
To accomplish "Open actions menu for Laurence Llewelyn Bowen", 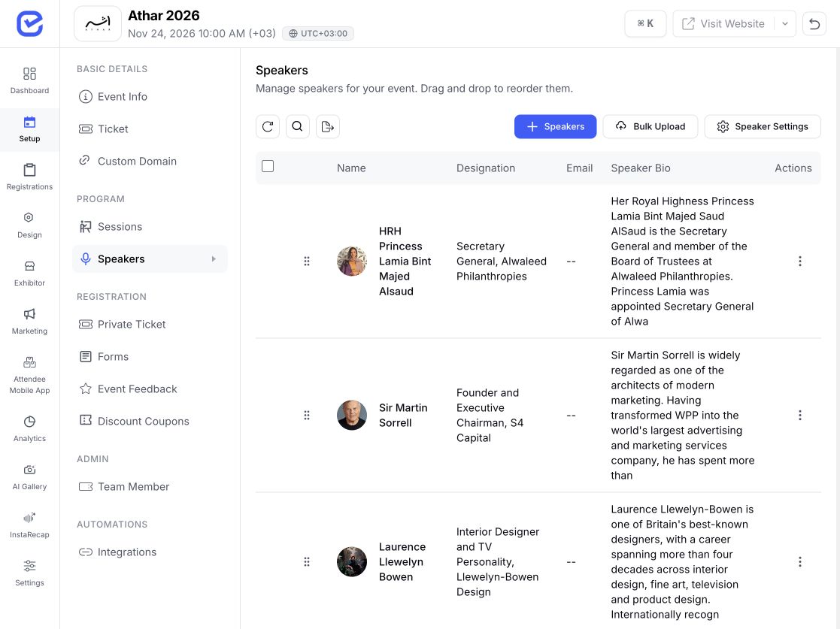I will (x=800, y=561).
